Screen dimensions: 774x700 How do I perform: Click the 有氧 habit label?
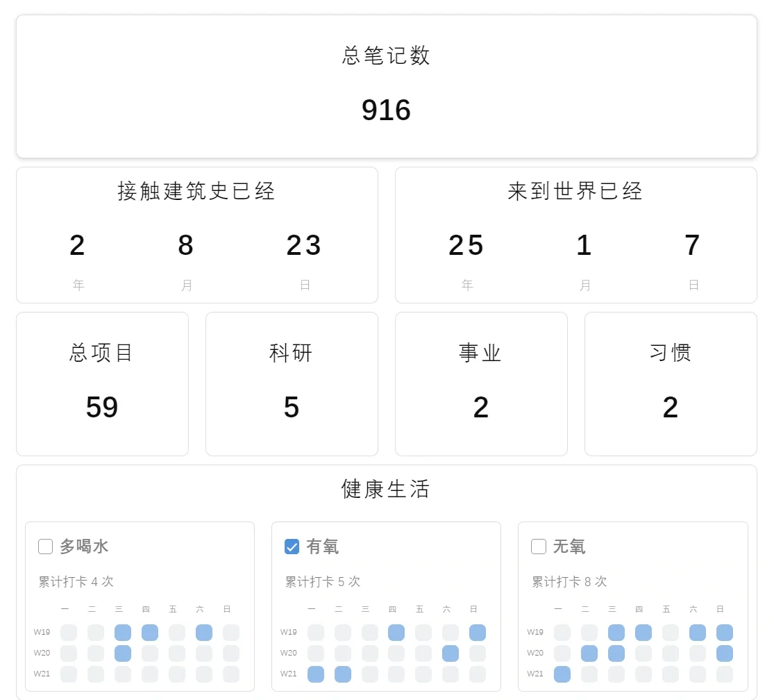click(322, 547)
